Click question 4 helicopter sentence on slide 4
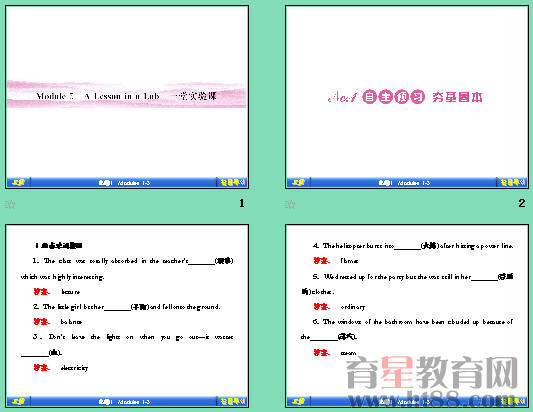Image resolution: width=533 pixels, height=412 pixels. click(x=413, y=245)
